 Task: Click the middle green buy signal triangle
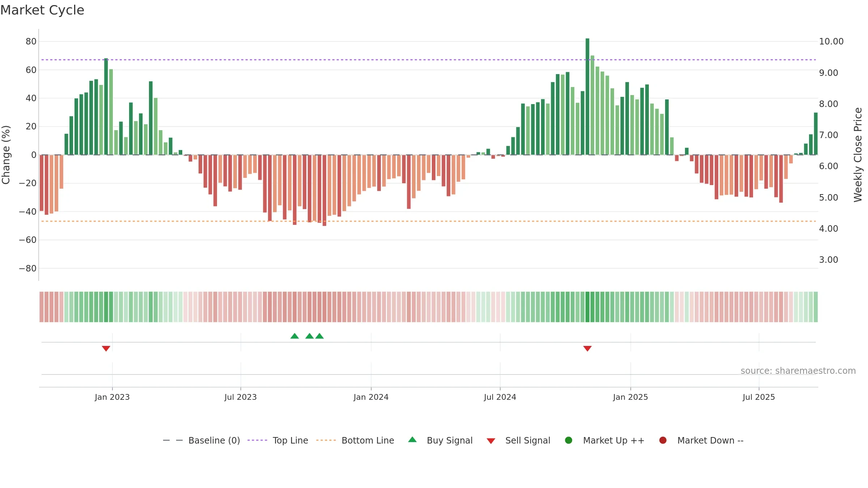310,336
